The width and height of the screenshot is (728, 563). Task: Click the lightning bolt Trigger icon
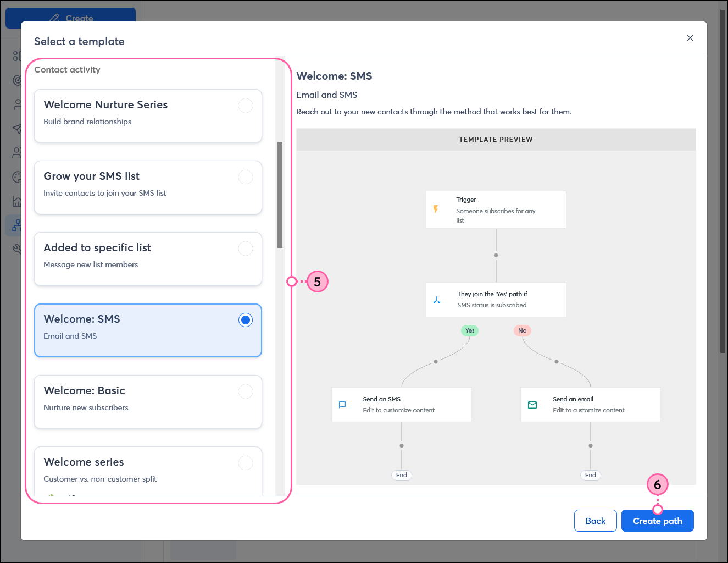tap(436, 209)
